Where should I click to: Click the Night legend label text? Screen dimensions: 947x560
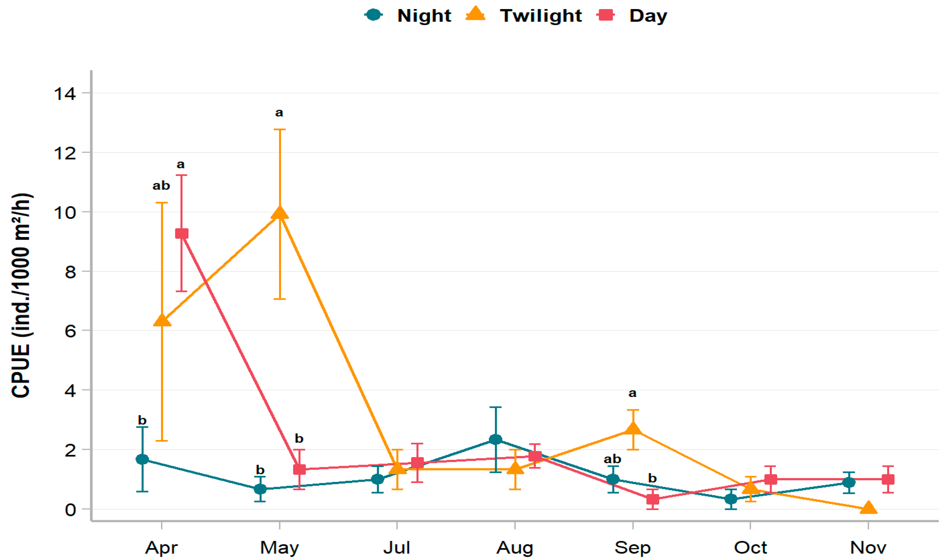click(x=424, y=16)
